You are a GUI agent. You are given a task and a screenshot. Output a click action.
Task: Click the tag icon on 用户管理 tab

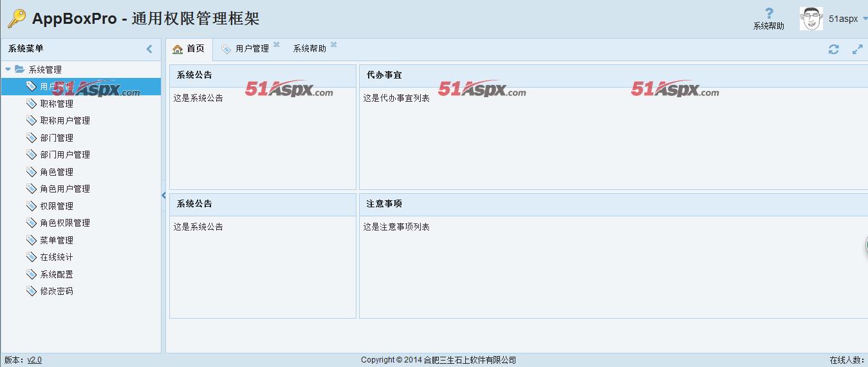226,49
